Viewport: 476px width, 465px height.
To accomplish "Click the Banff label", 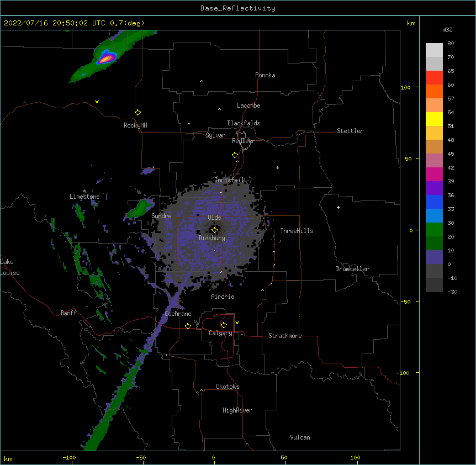I will [68, 313].
